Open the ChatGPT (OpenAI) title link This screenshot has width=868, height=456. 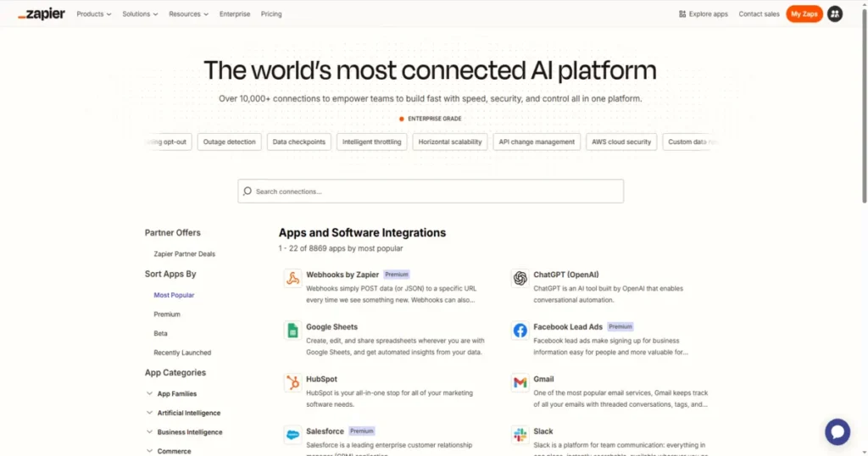(565, 275)
